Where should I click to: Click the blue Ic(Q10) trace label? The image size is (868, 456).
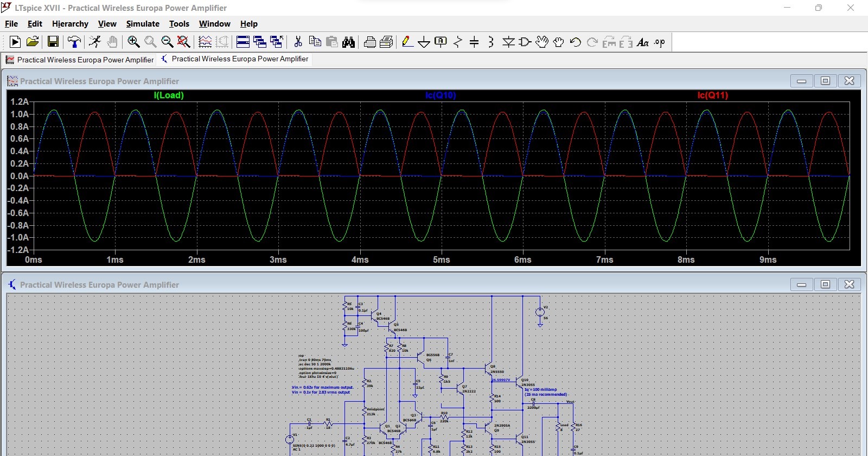point(441,96)
